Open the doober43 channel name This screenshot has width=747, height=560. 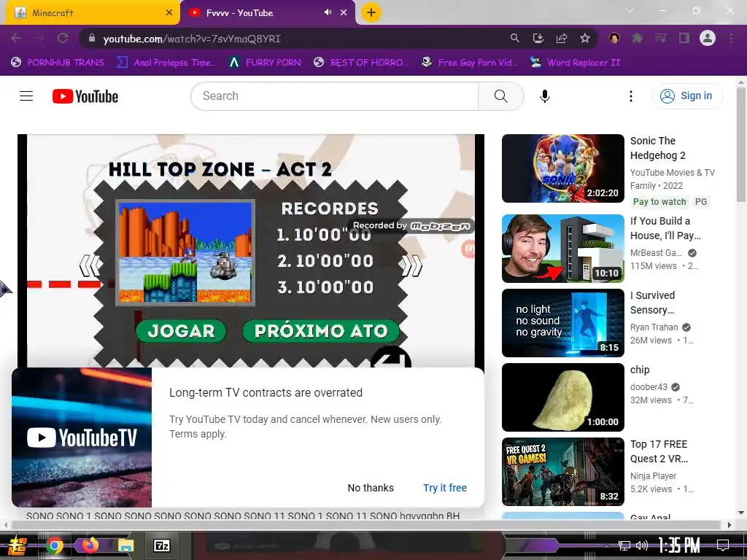(649, 387)
